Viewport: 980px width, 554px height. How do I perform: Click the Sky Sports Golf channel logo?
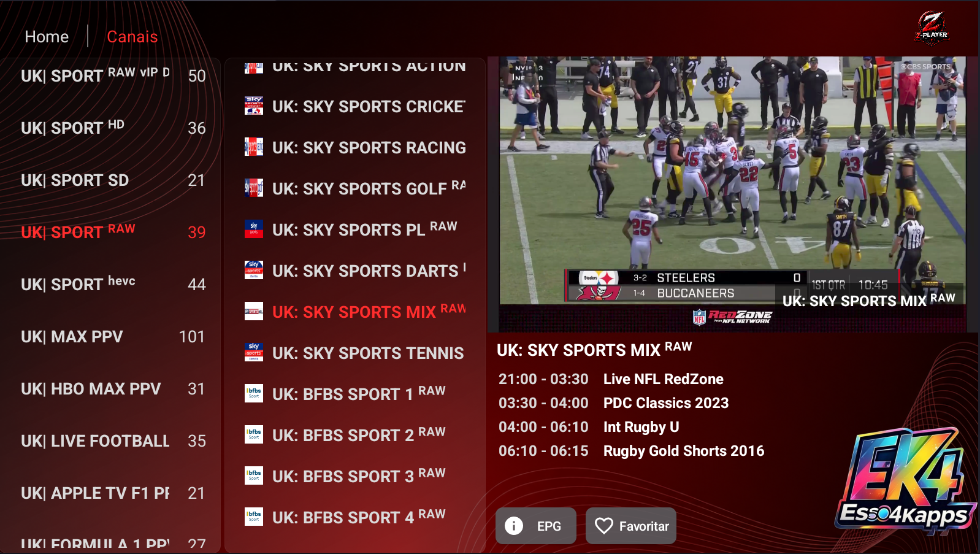254,188
